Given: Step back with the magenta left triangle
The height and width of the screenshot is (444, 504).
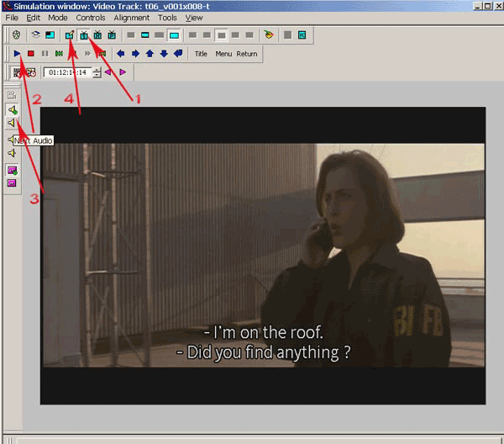Looking at the screenshot, I should coord(108,72).
